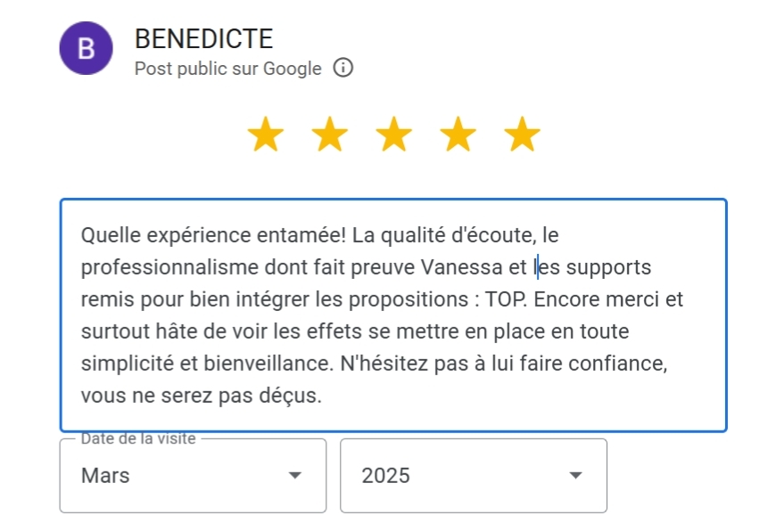Open the Mars month dropdown
The width and height of the screenshot is (776, 532).
pyautogui.click(x=193, y=476)
